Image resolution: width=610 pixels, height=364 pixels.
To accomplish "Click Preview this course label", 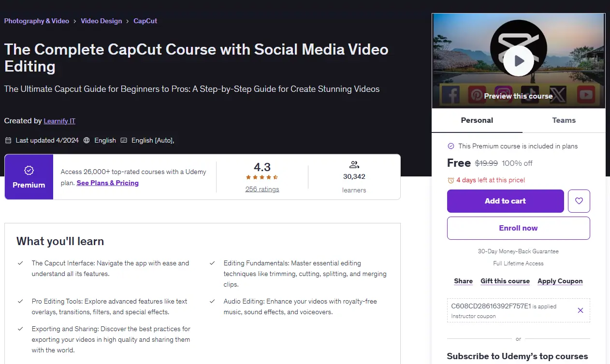I will click(518, 96).
